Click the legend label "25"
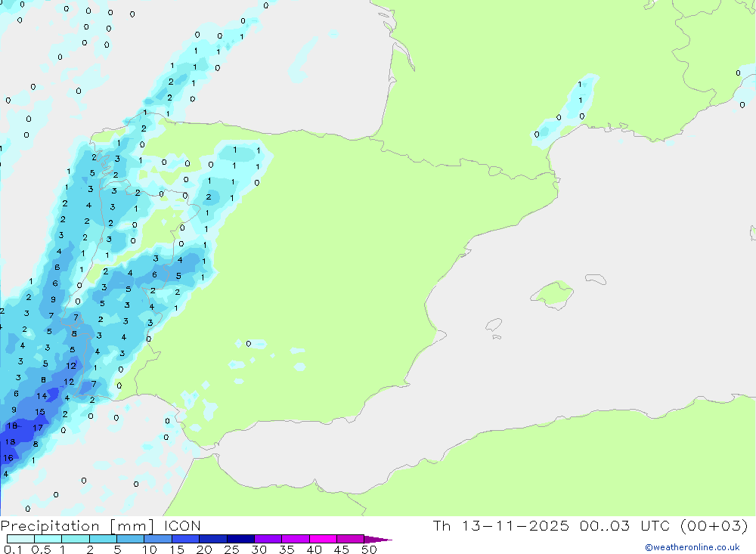 coord(232,549)
